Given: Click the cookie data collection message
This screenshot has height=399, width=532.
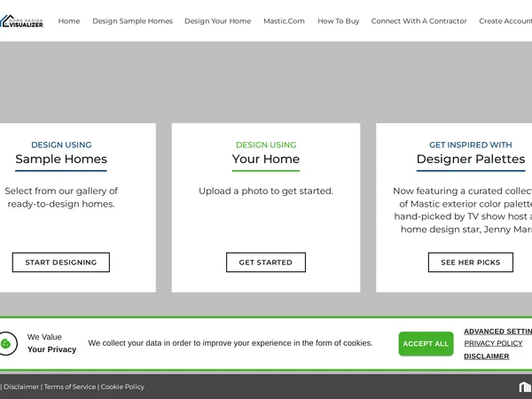Looking at the screenshot, I should [231, 343].
